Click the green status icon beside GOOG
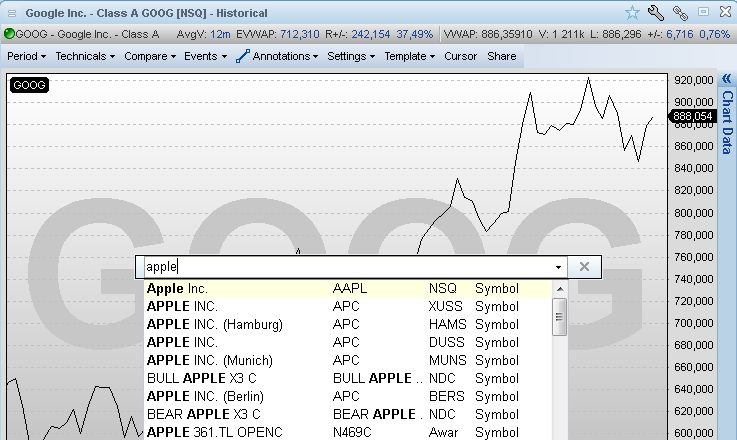The width and height of the screenshot is (737, 440). 9,33
